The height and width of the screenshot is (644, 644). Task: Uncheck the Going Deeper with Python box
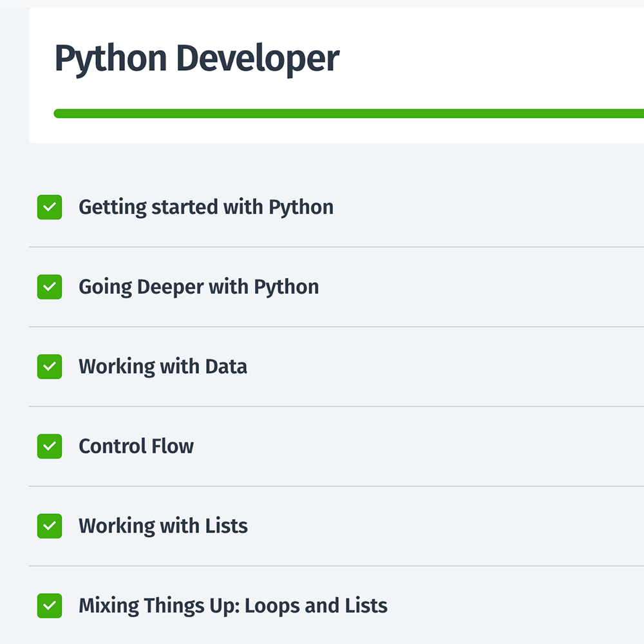50,287
